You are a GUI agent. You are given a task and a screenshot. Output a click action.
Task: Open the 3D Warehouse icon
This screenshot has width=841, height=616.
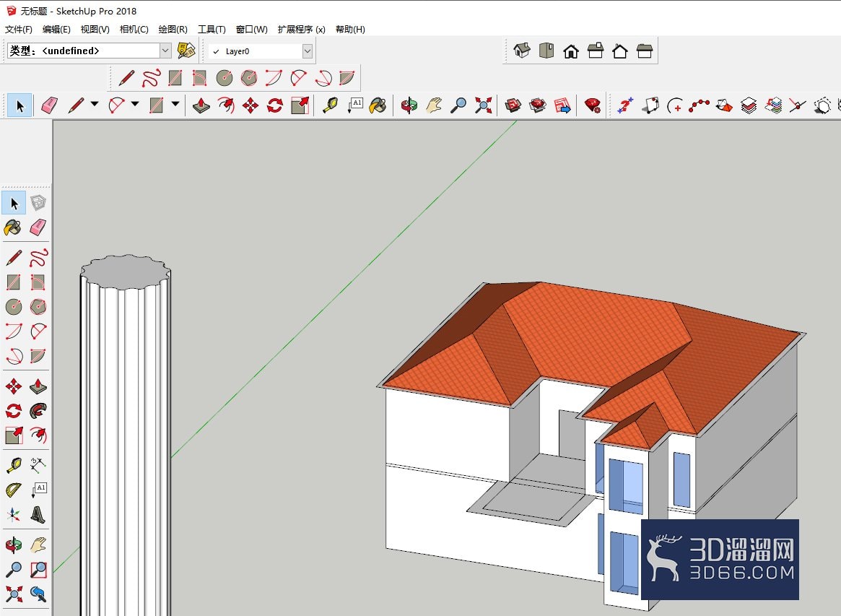(513, 105)
